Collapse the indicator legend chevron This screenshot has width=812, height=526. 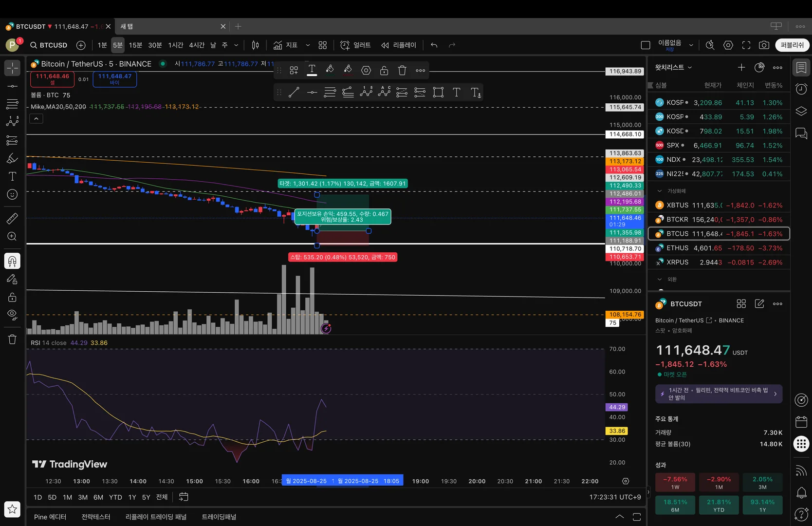pos(36,119)
